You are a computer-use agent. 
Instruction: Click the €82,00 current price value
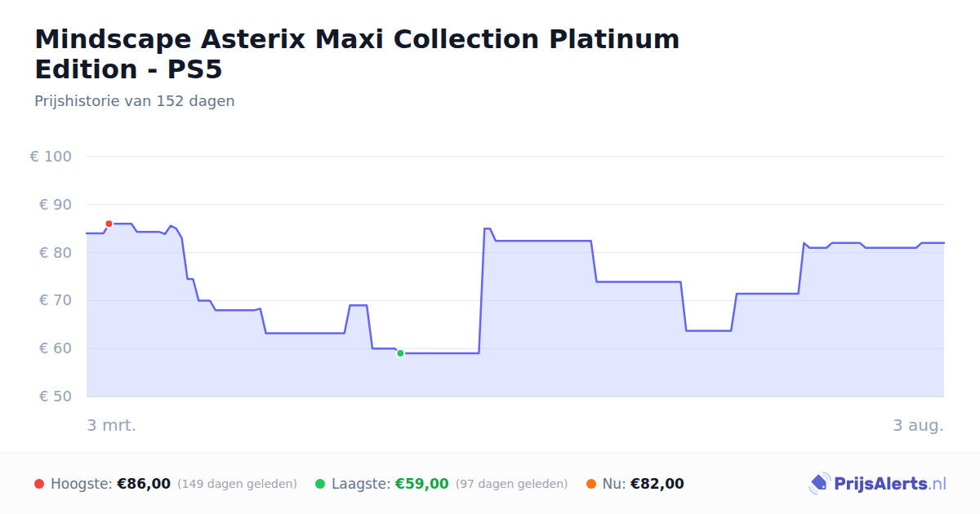tap(657, 484)
